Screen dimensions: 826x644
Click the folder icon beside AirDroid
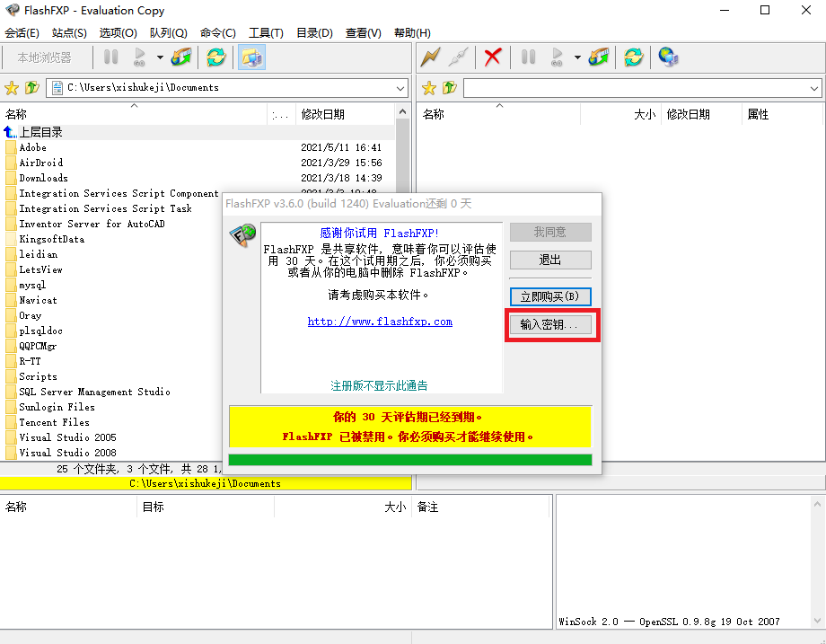point(11,163)
